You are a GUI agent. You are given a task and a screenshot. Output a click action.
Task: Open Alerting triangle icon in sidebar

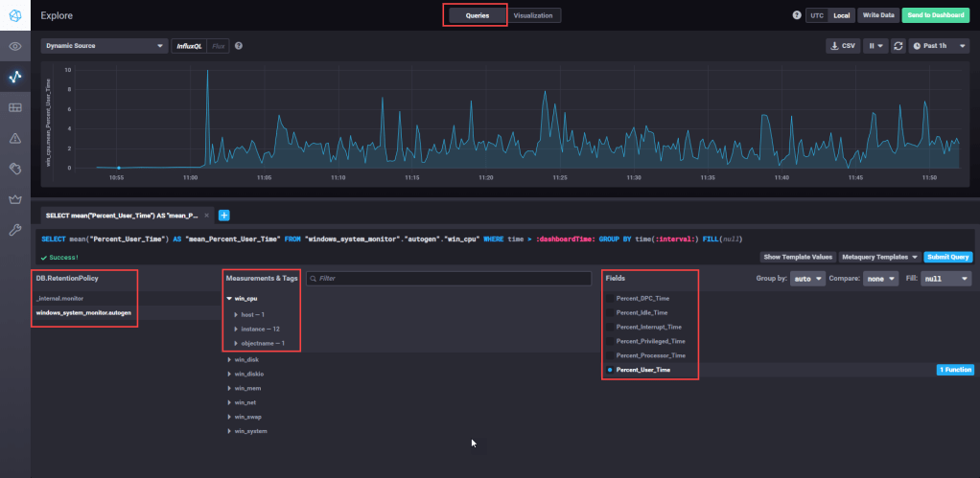(x=15, y=138)
